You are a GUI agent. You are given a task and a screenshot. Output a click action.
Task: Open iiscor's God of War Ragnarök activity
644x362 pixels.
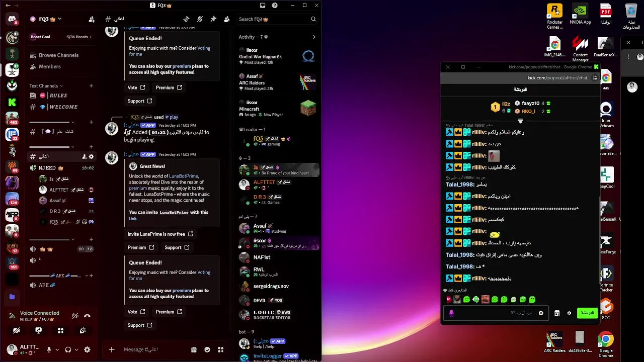coord(277,56)
